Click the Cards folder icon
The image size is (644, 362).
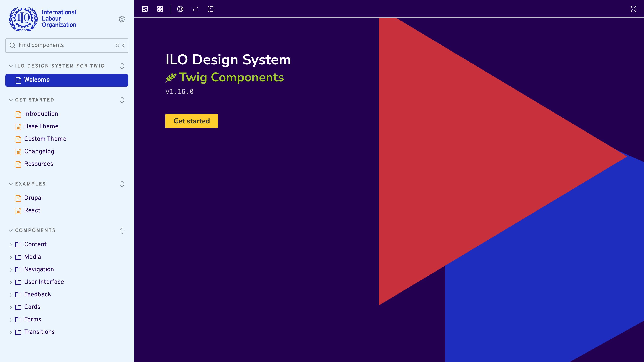[x=18, y=307]
